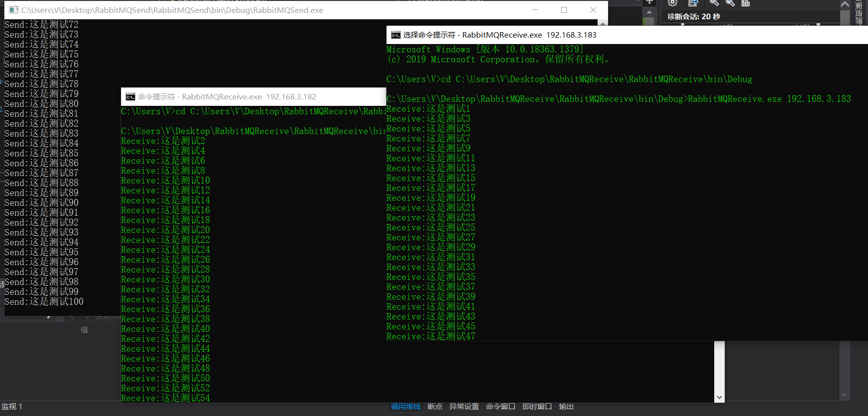
Task: Maximize the RabbitMQSend console window
Action: (x=564, y=10)
